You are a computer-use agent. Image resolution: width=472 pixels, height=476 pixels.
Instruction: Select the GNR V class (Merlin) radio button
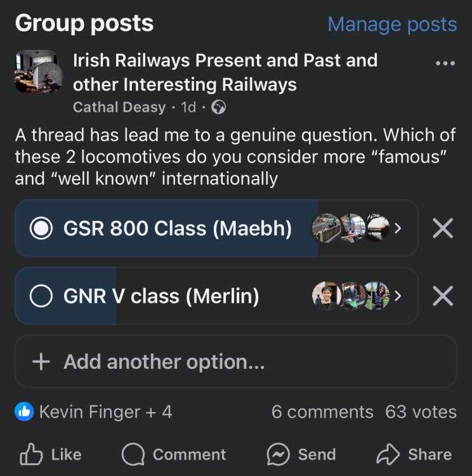click(x=41, y=296)
